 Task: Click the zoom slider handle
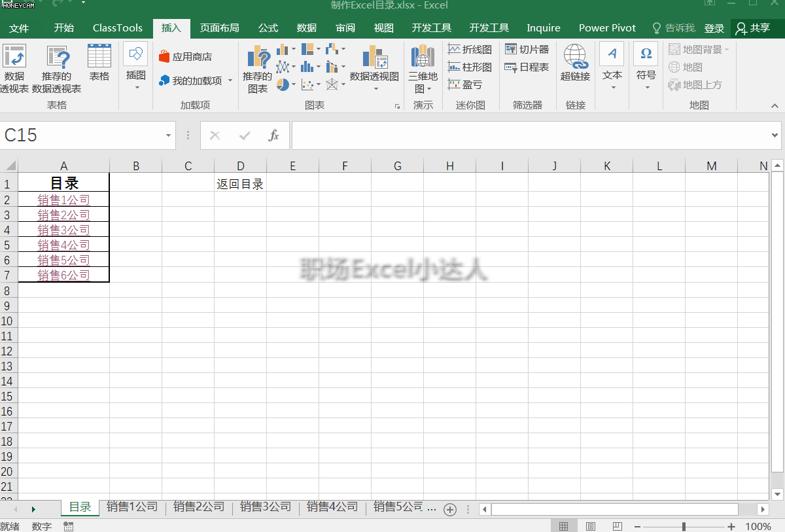point(684,526)
